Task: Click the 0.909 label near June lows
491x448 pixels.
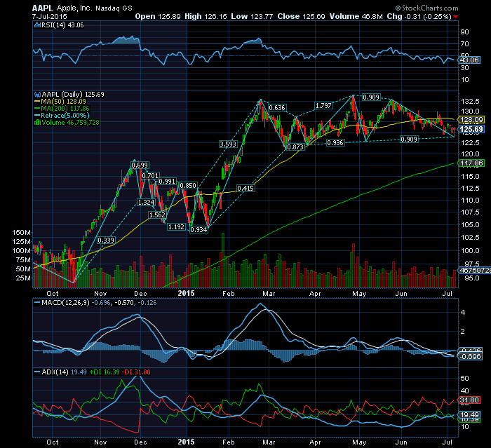Action: tap(409, 139)
